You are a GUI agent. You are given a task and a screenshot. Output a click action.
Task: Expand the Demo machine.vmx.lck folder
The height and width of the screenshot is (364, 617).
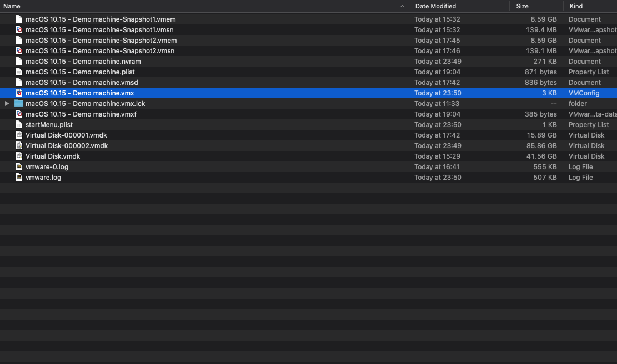pos(7,103)
